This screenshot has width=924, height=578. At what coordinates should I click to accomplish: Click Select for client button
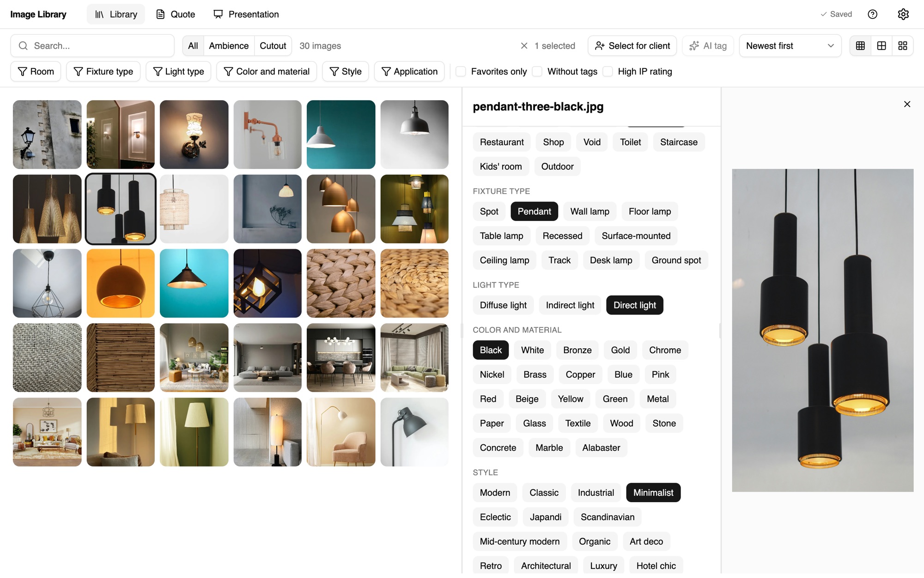[x=632, y=46]
